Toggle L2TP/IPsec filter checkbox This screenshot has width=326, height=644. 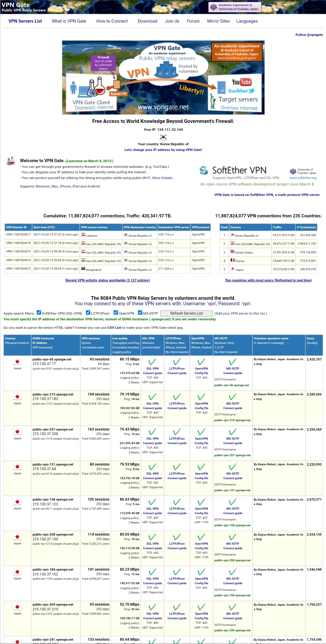click(x=88, y=312)
